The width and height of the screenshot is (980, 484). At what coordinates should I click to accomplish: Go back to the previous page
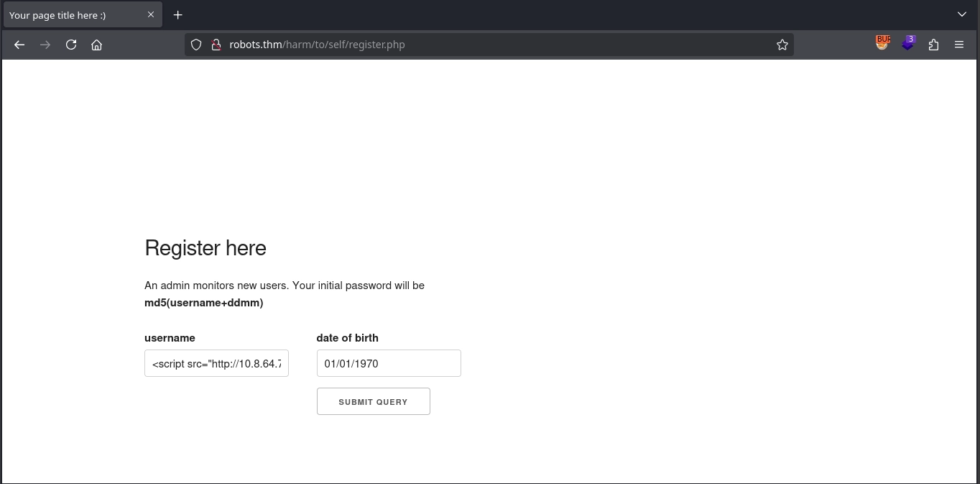pyautogui.click(x=19, y=45)
